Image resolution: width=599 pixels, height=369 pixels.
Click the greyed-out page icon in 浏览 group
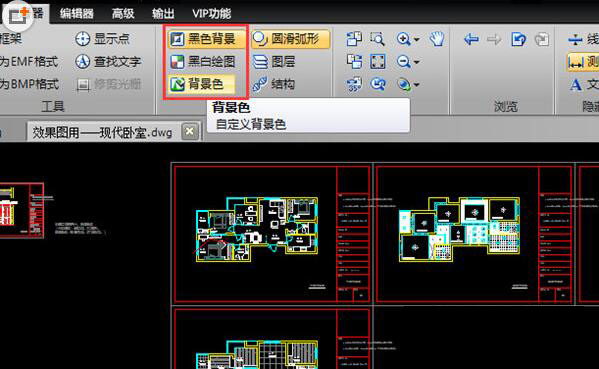pyautogui.click(x=542, y=39)
